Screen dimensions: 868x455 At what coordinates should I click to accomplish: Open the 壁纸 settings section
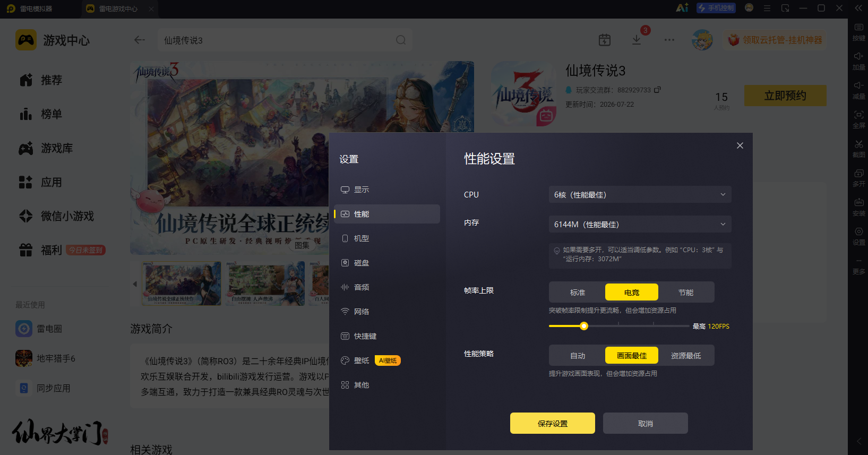(x=387, y=360)
